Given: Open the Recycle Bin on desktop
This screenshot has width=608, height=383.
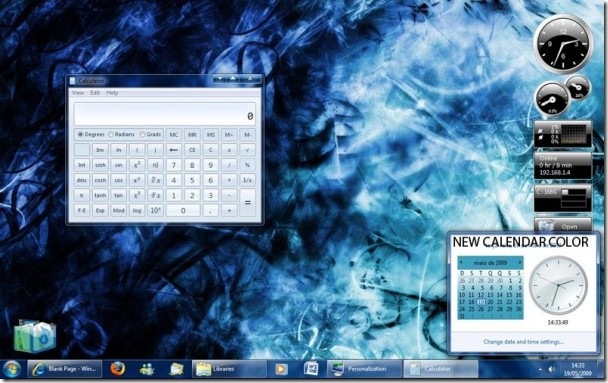Looking at the screenshot, I should [x=35, y=336].
